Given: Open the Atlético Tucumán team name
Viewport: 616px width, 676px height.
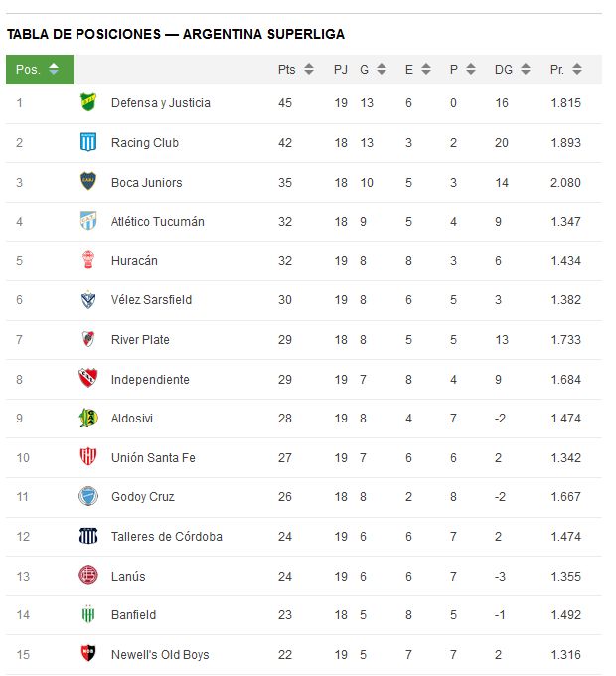Looking at the screenshot, I should (x=158, y=222).
